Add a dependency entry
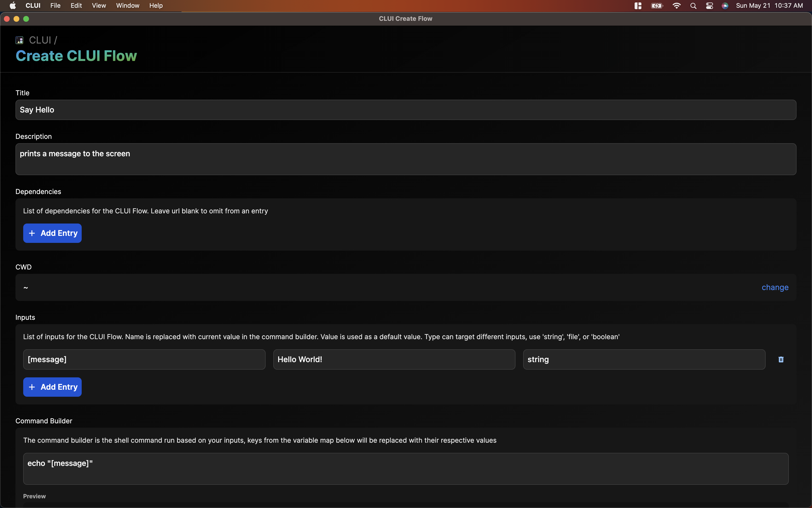812x508 pixels. point(52,233)
